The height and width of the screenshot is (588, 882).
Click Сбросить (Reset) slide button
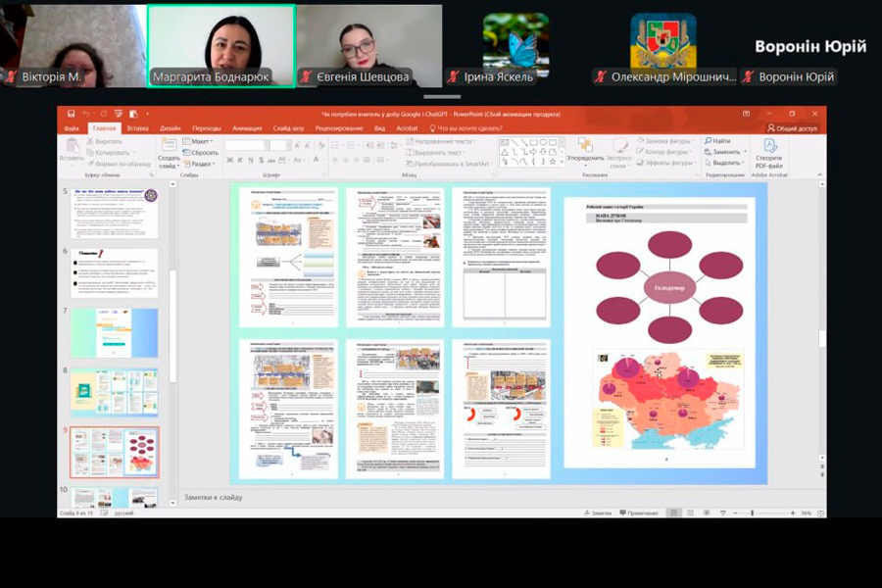(201, 153)
